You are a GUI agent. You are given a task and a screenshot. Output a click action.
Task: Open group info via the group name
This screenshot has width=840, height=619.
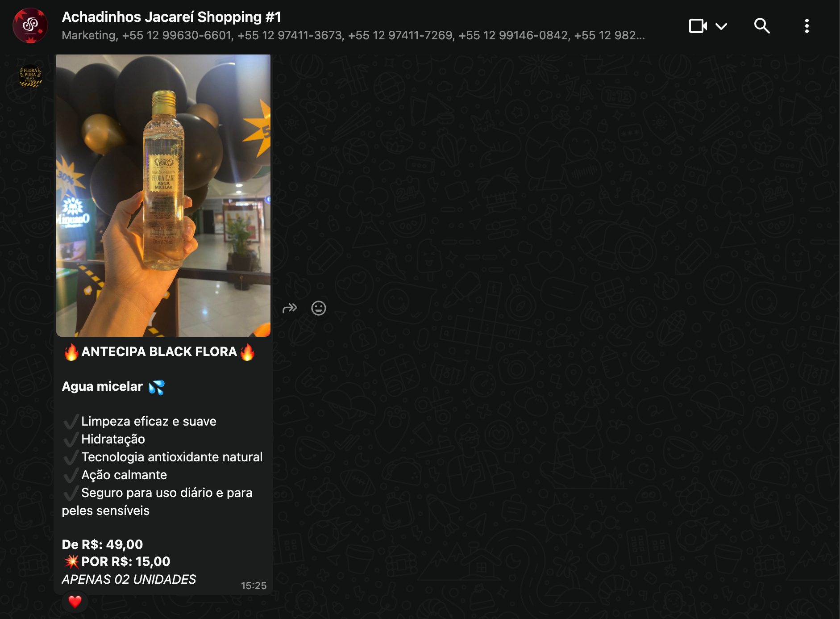click(171, 17)
